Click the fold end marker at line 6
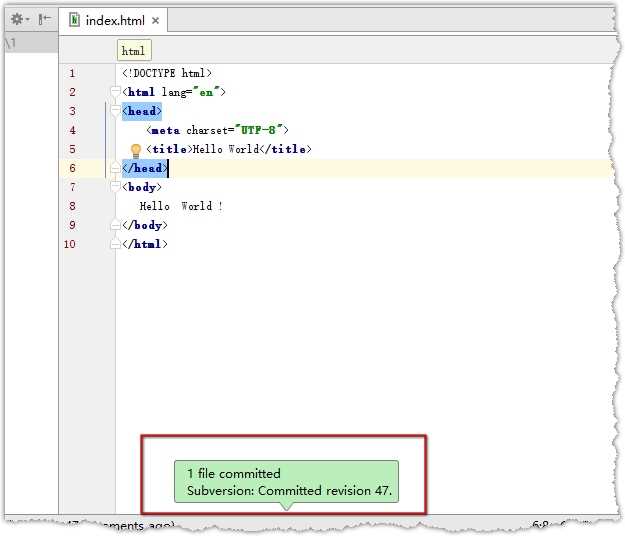 [x=115, y=168]
